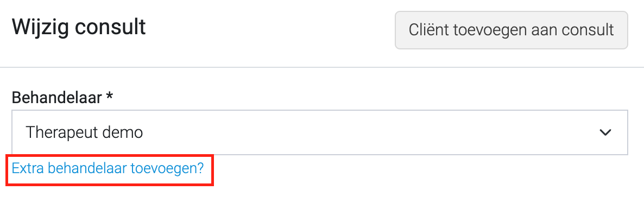Click the 'Wijzig consult' heading
The image size is (644, 203).
click(79, 28)
